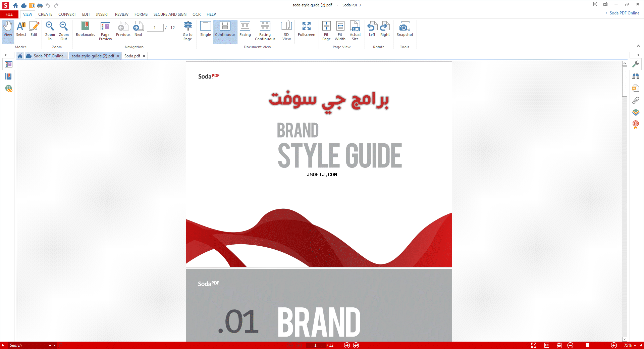Image resolution: width=644 pixels, height=349 pixels.
Task: Click the cloud icon in quick access toolbar
Action: (x=23, y=5)
